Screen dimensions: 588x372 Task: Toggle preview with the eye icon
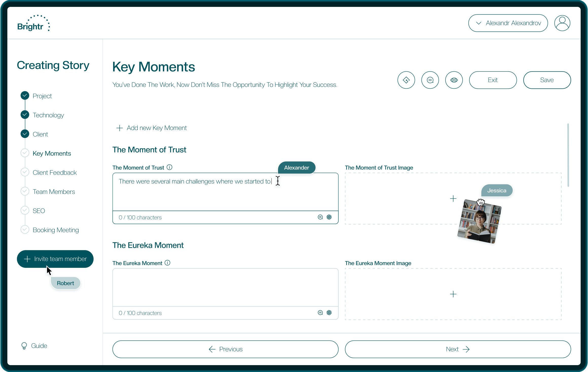[x=454, y=80]
